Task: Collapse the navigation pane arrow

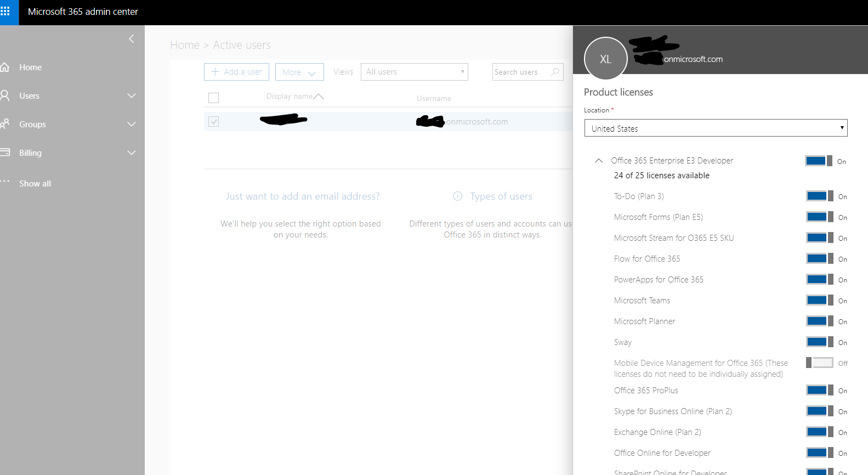Action: click(131, 38)
